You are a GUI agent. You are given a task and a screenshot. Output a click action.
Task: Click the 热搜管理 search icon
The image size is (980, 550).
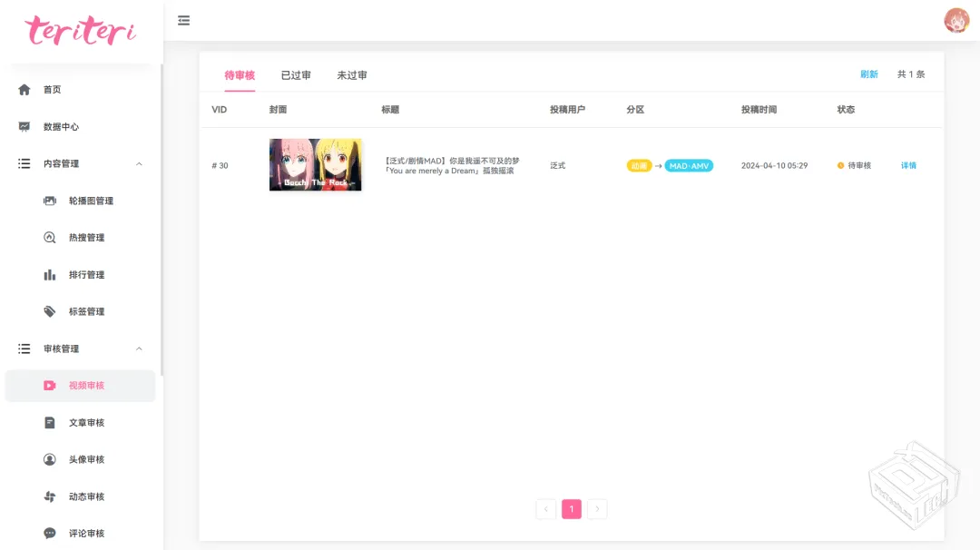point(50,238)
